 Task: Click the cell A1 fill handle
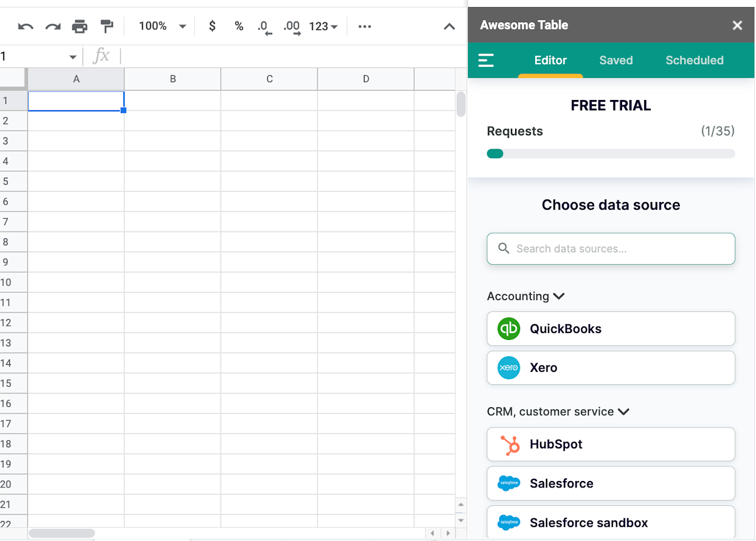click(124, 110)
